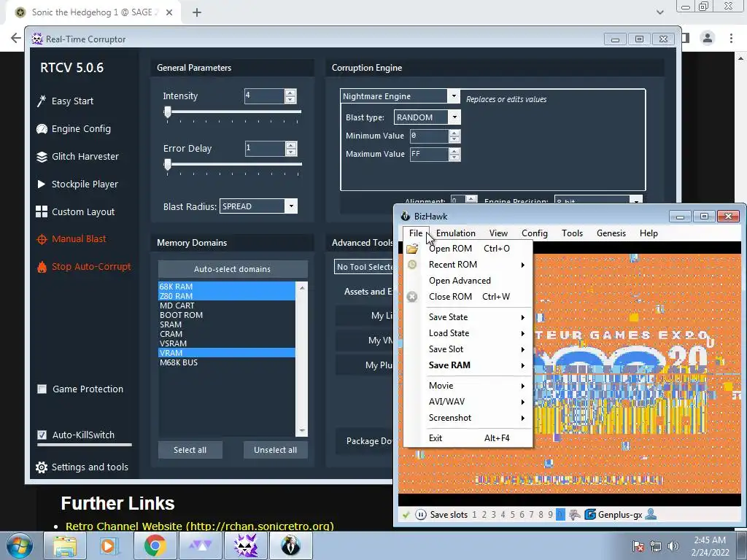747x560 pixels.
Task: Click the BizHawk eagle taskbar icon
Action: coord(290,545)
